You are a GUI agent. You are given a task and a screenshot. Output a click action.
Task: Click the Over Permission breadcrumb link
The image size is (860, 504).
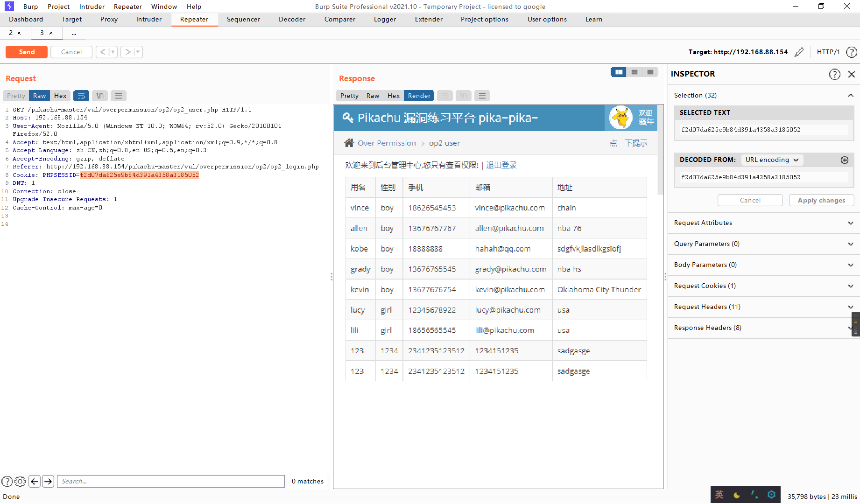pyautogui.click(x=387, y=143)
